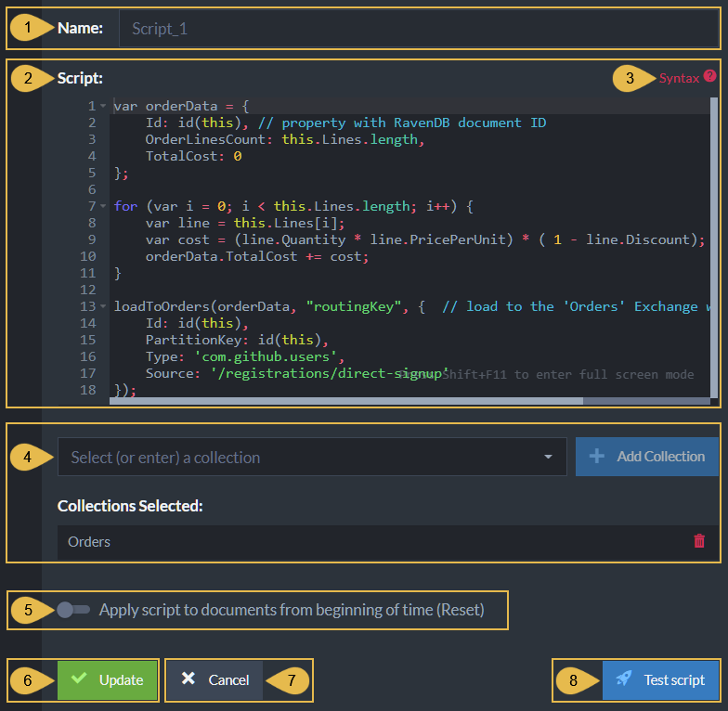Click the Syntax help question mark icon

(x=709, y=76)
